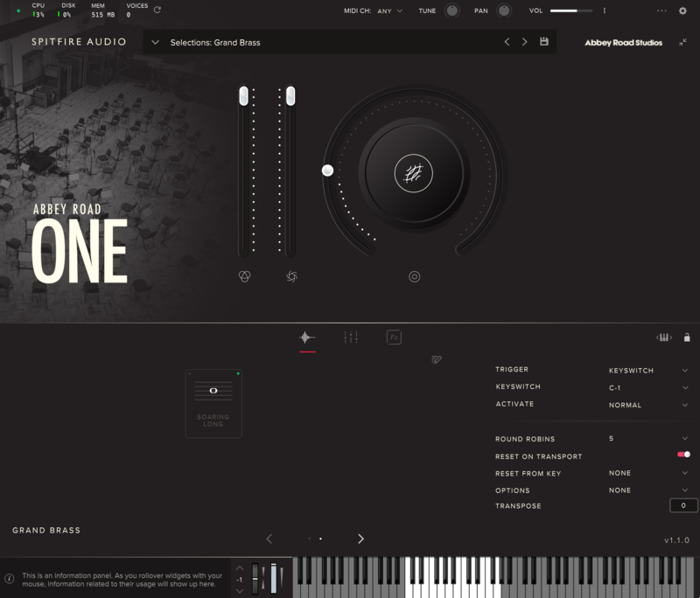Screen dimensions: 700x598
Task: Open the settings gear
Action: 682,10
